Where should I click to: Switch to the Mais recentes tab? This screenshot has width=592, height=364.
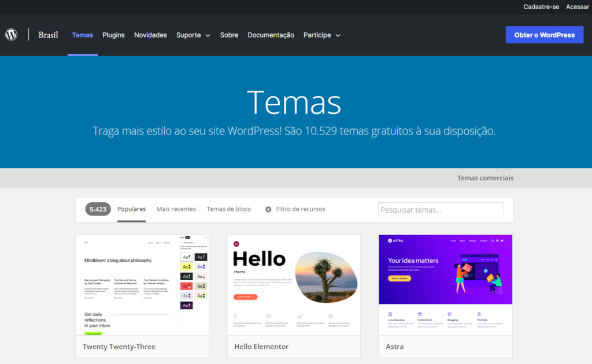[x=176, y=209]
